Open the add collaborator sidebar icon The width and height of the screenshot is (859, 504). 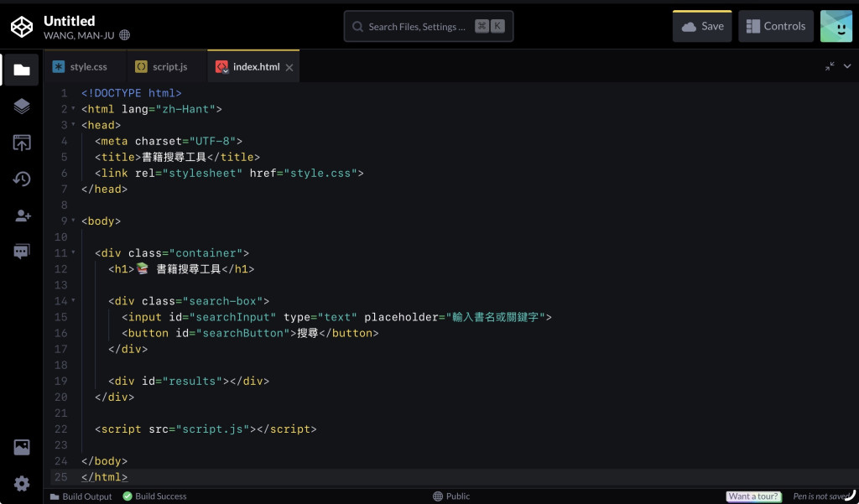[23, 216]
